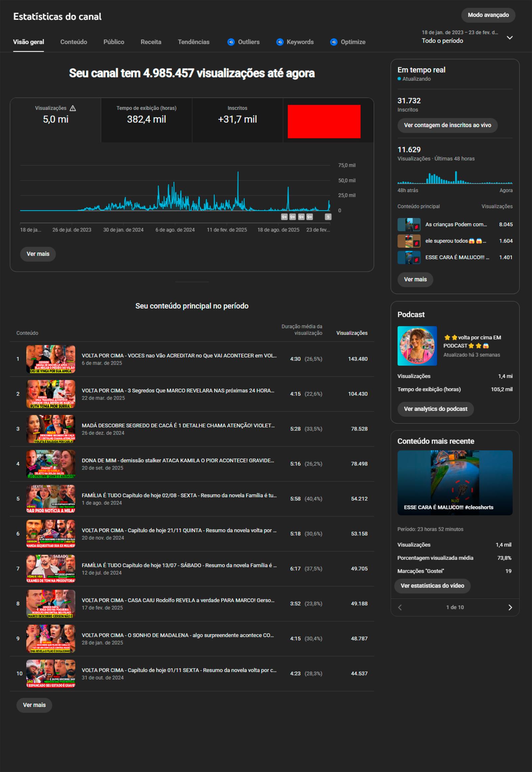Viewport: 532px width, 772px height.
Task: Open title FAMÍLIA É TUDO Capítulo de hoje 02/08
Action: click(x=179, y=496)
